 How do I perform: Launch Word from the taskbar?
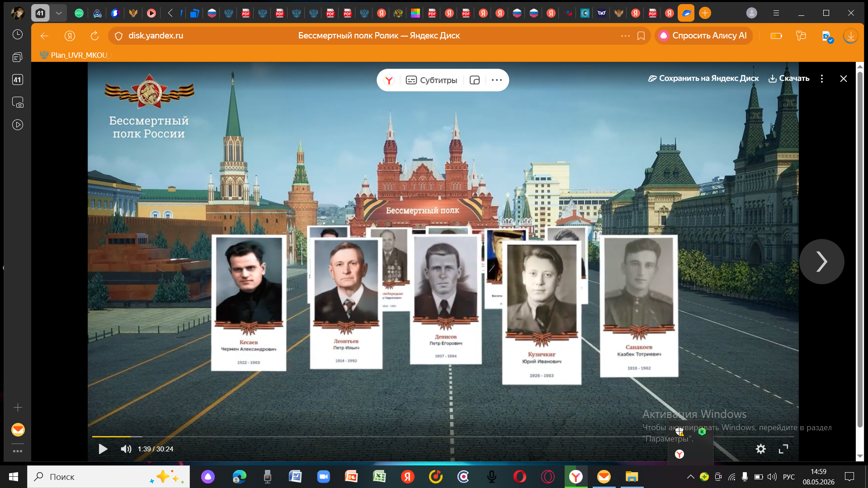click(x=295, y=477)
